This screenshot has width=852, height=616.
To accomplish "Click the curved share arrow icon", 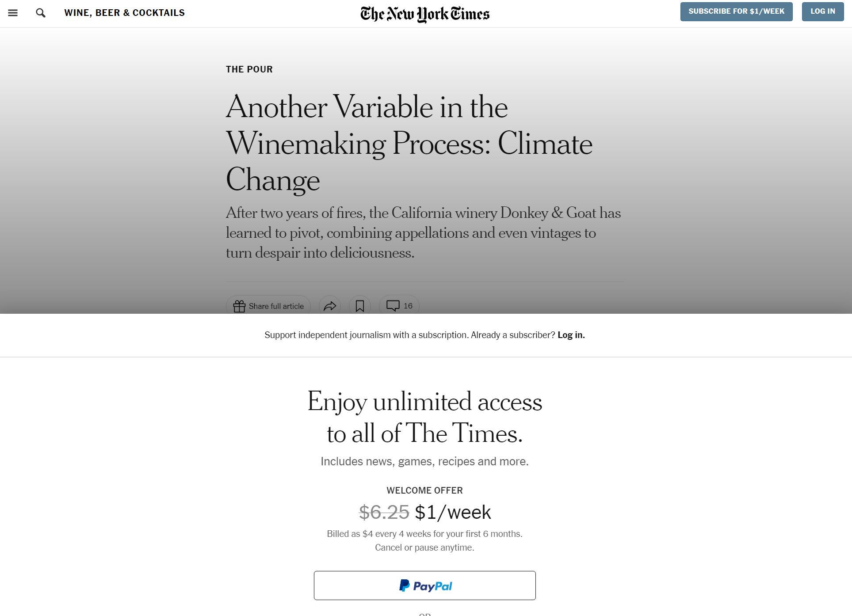I will point(330,306).
